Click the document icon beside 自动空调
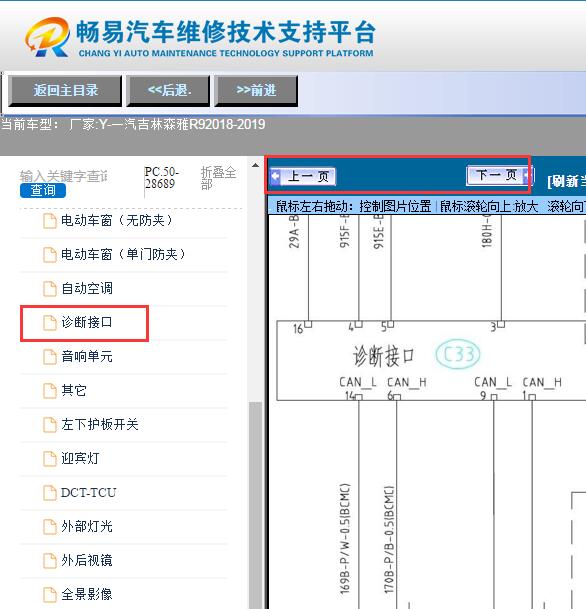Screen dimensions: 586x609 click(x=50, y=289)
